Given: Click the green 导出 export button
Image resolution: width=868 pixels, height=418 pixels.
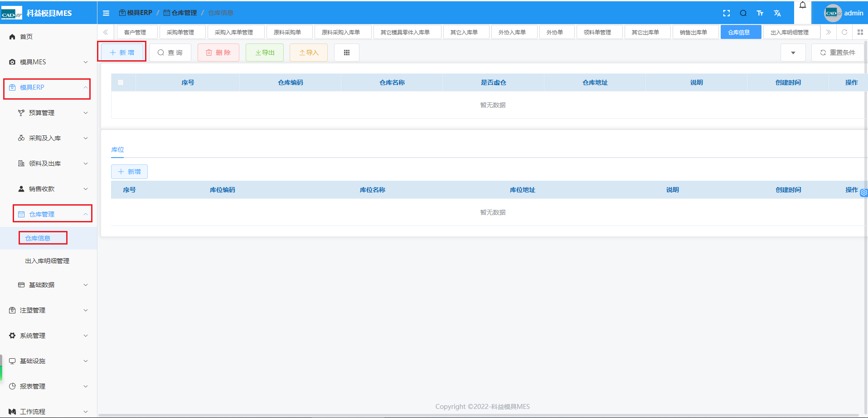Looking at the screenshot, I should click(x=265, y=53).
